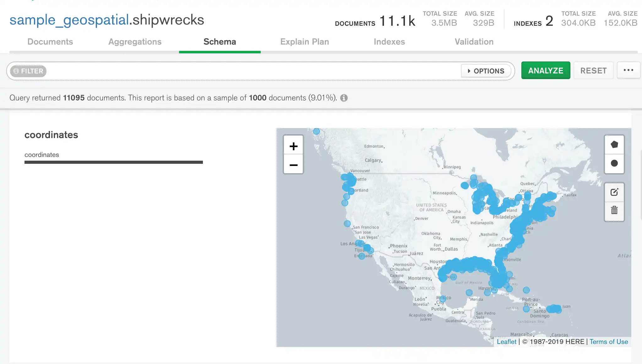Click the Leaflet attribution link
Screen dimensions: 642x364
[x=506, y=341]
